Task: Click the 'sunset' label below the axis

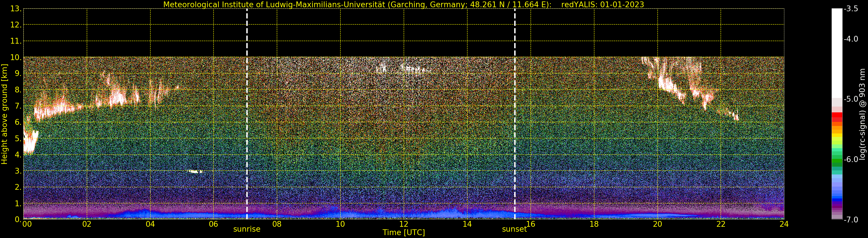Action: pos(514,229)
